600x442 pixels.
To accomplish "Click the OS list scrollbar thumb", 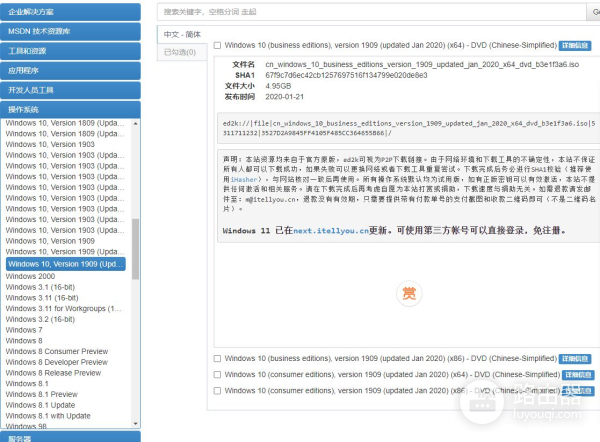I will pos(135,249).
